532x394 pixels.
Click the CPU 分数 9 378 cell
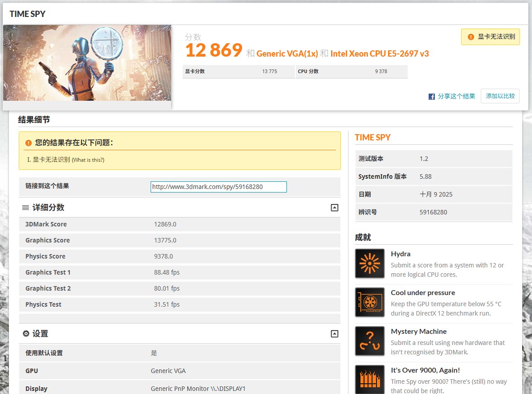point(352,71)
